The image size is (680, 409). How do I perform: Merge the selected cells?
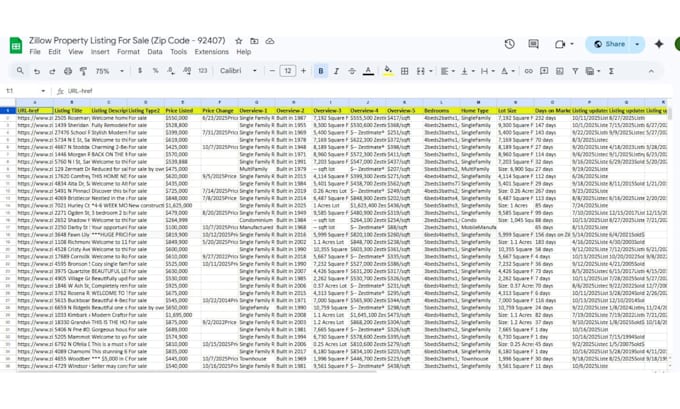(x=420, y=71)
